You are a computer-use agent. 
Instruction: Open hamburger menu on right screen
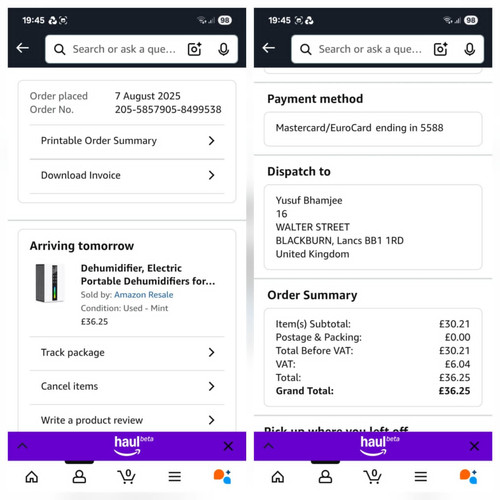[421, 477]
